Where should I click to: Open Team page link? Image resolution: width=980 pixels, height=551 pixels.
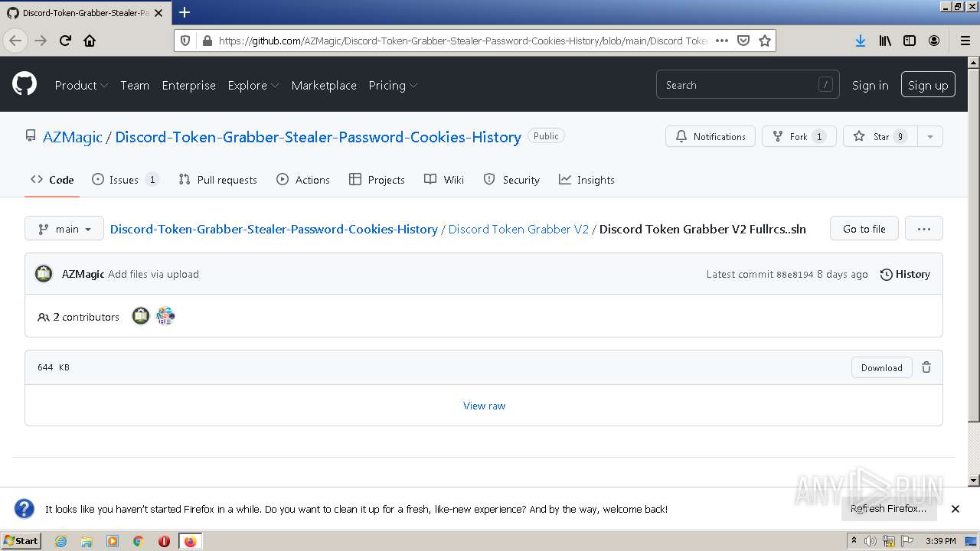[135, 85]
